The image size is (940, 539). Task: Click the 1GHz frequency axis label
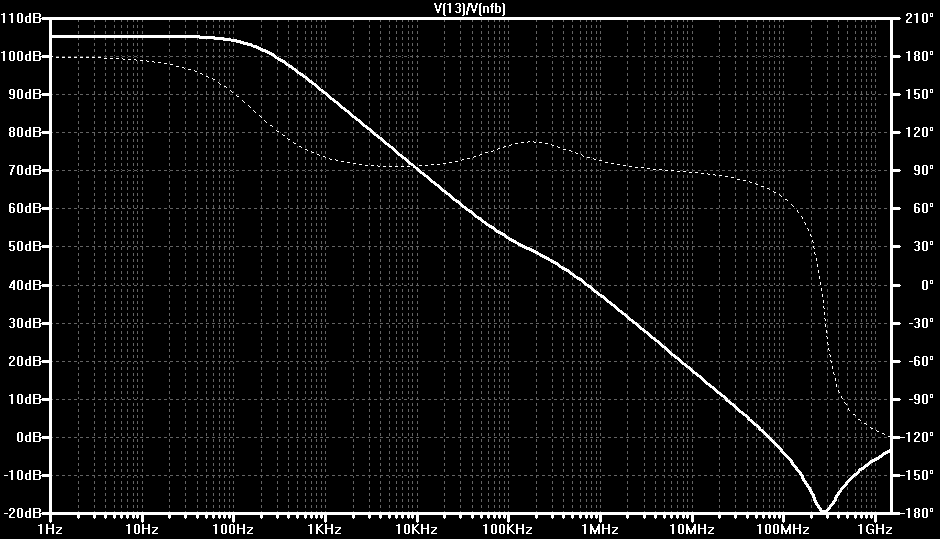pyautogui.click(x=875, y=529)
